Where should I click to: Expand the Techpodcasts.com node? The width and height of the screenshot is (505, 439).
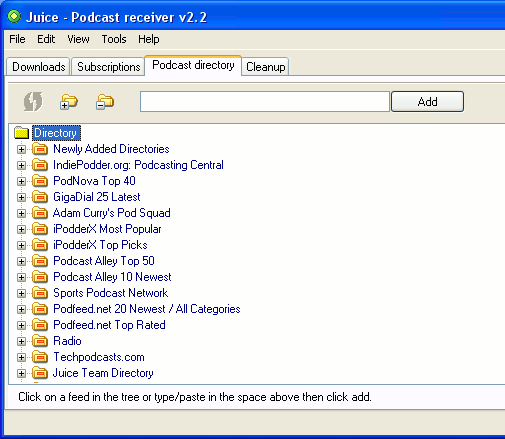coord(21,357)
